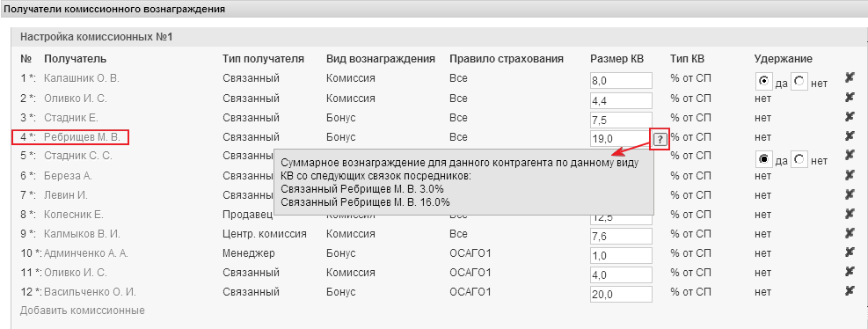The width and height of the screenshot is (868, 329).
Task: Delete row 3 Стадник Е. entry
Action: [850, 118]
